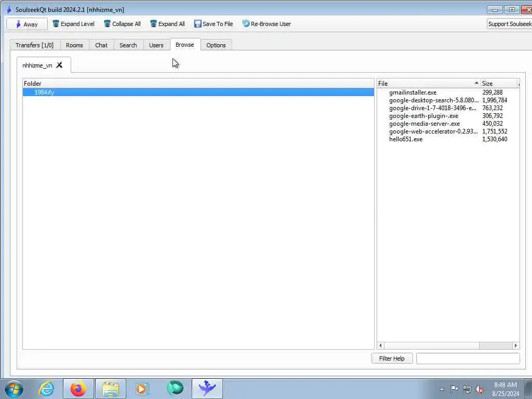Click the Expand Level toolbar button

[x=73, y=24]
